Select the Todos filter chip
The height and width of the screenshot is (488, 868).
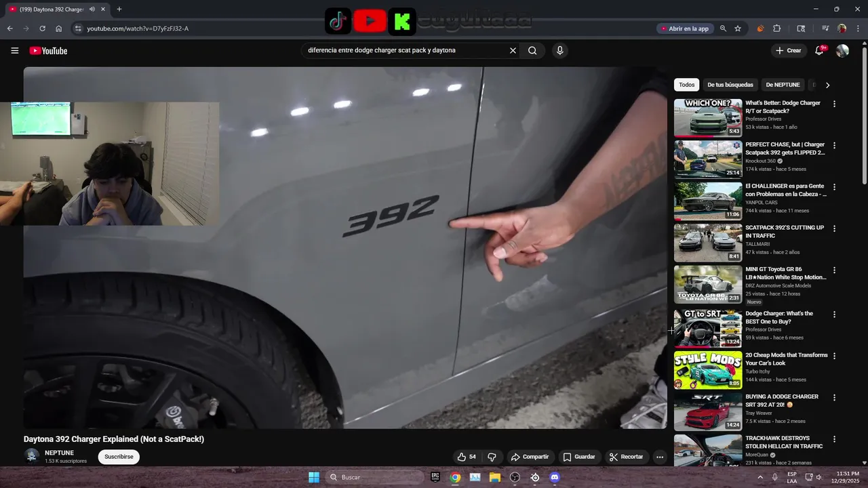[x=687, y=85]
